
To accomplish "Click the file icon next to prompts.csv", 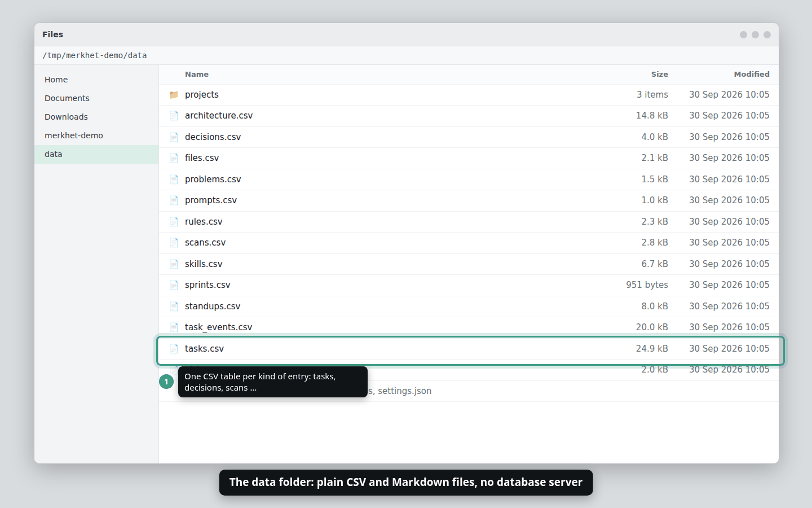I will pyautogui.click(x=174, y=200).
